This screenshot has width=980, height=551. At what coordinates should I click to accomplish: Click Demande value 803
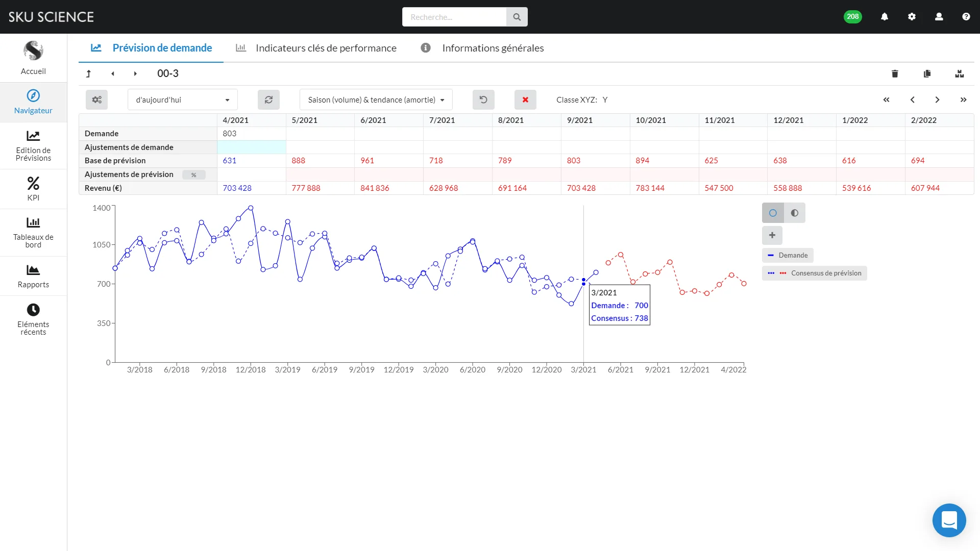click(230, 134)
